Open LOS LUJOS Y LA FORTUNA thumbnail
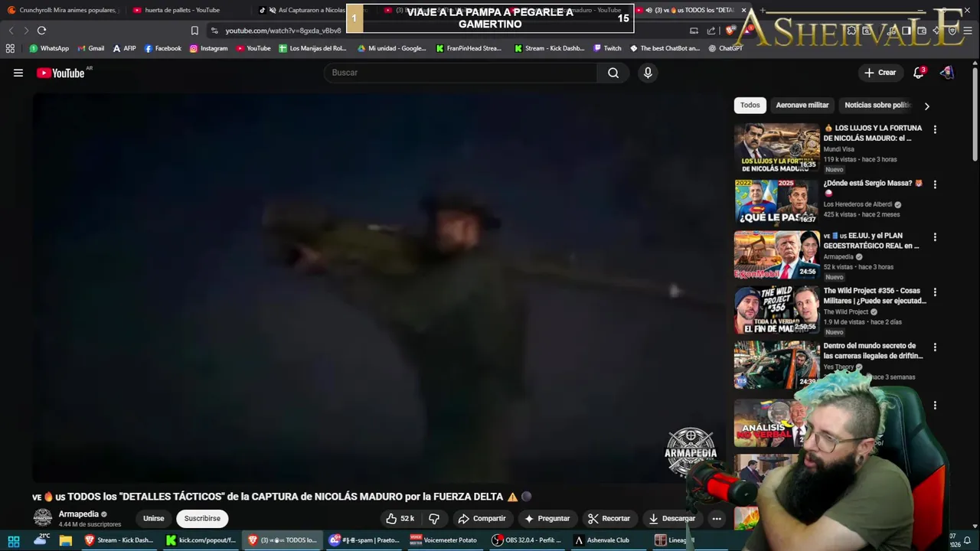The height and width of the screenshot is (551, 980). pyautogui.click(x=776, y=148)
